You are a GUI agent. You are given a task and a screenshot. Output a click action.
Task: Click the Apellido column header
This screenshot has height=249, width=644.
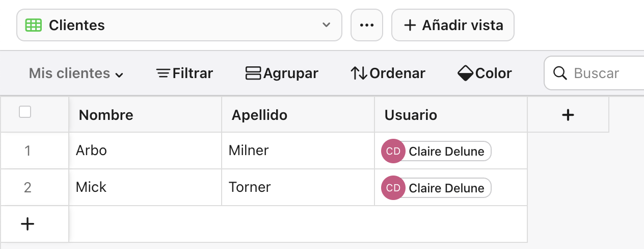point(298,115)
